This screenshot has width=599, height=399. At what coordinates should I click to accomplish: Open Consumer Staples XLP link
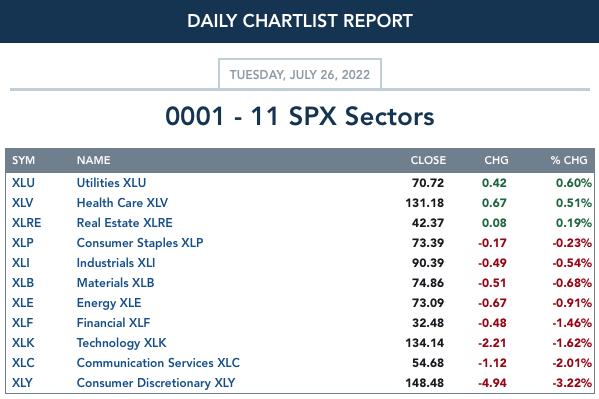[x=140, y=243]
